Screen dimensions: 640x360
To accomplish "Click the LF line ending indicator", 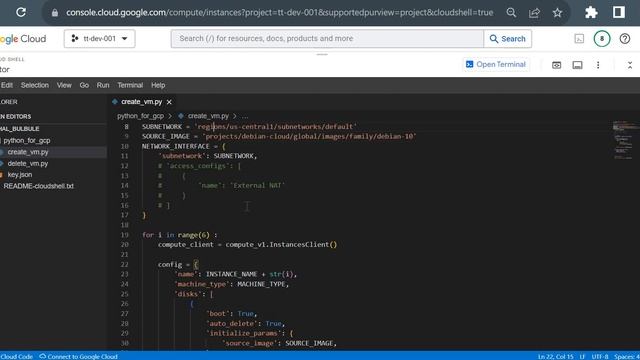I will point(582,356).
